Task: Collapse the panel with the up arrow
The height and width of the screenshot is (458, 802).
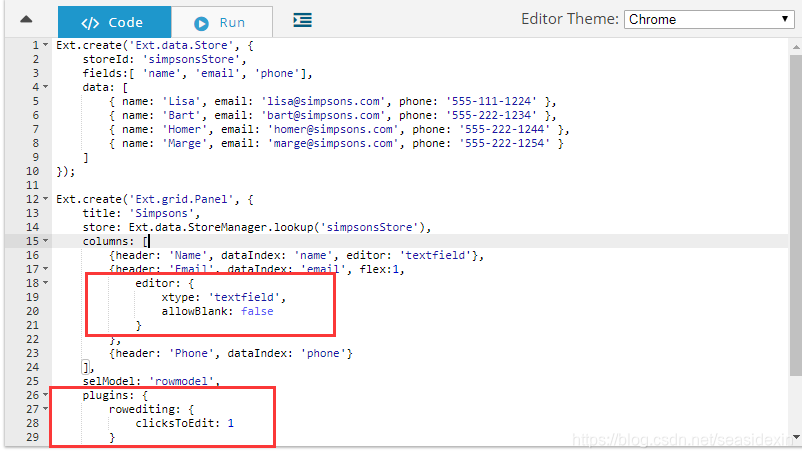Action: (x=26, y=20)
